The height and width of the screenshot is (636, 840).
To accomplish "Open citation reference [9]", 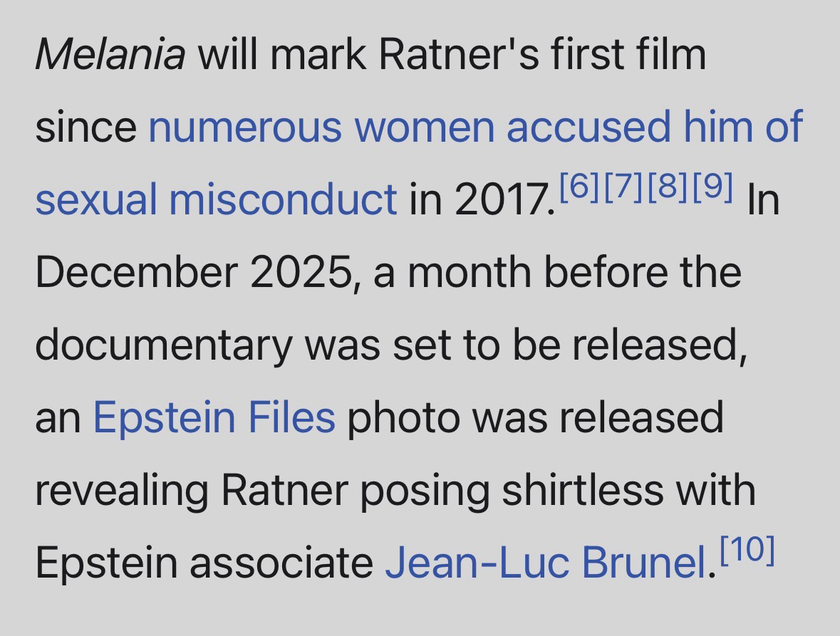I will [x=712, y=186].
